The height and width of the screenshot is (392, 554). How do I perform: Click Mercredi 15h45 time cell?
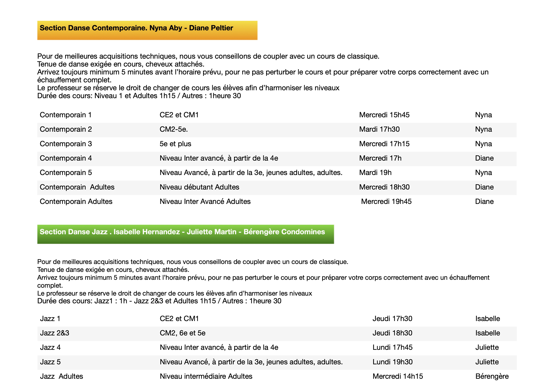(384, 115)
